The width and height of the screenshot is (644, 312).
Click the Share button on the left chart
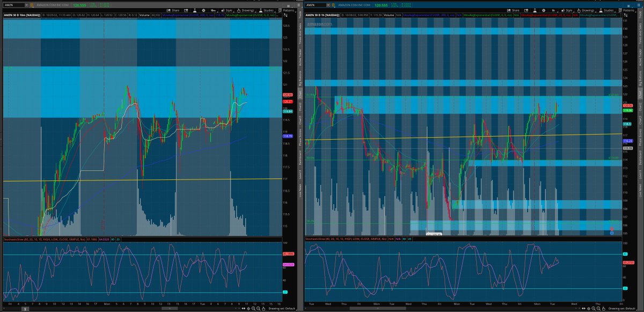pyautogui.click(x=174, y=10)
